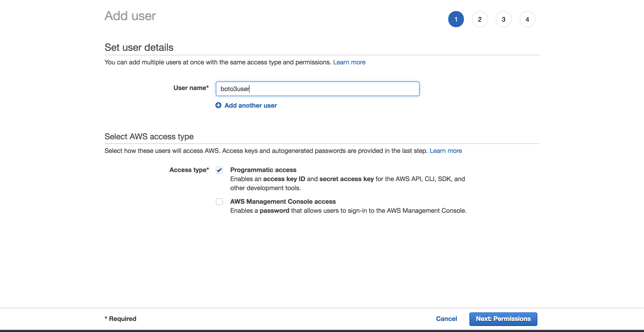Uncheck the Programmatic access option
The height and width of the screenshot is (332, 644).
click(x=219, y=170)
